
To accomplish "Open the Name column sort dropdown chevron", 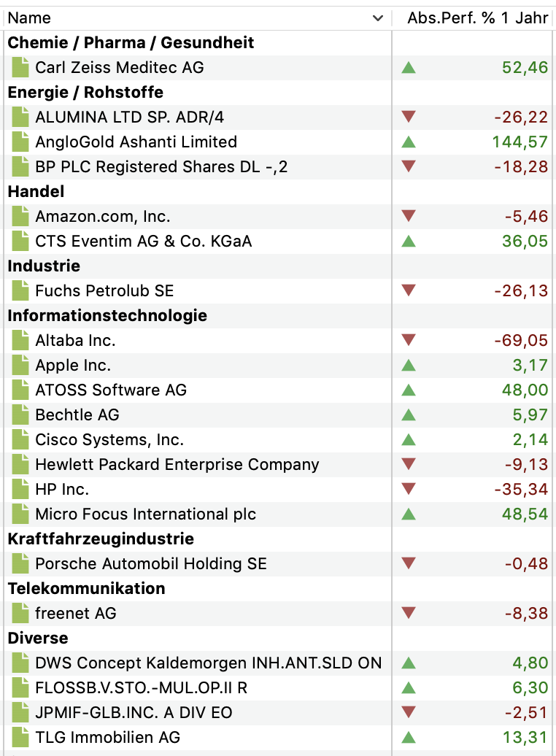I will coord(377,18).
